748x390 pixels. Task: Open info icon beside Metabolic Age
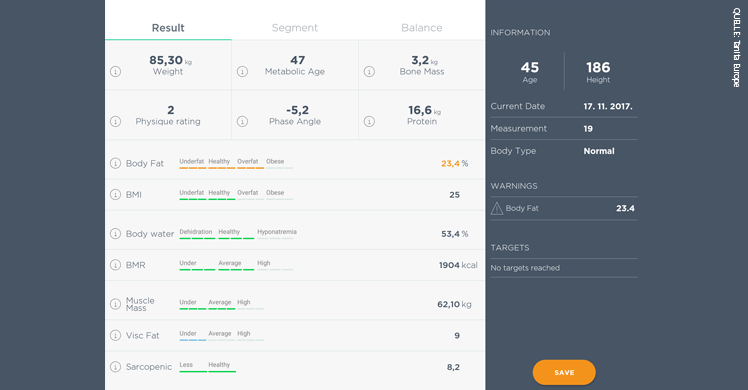[242, 72]
